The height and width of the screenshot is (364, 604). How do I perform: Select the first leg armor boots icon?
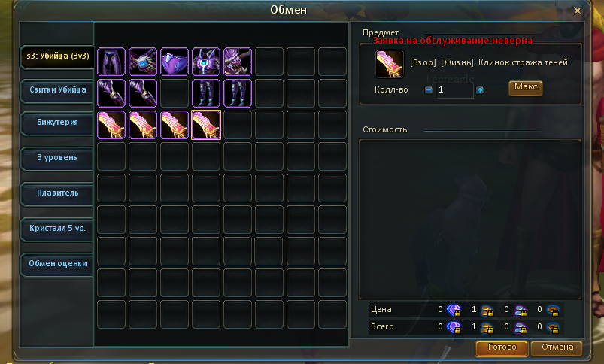coord(206,93)
